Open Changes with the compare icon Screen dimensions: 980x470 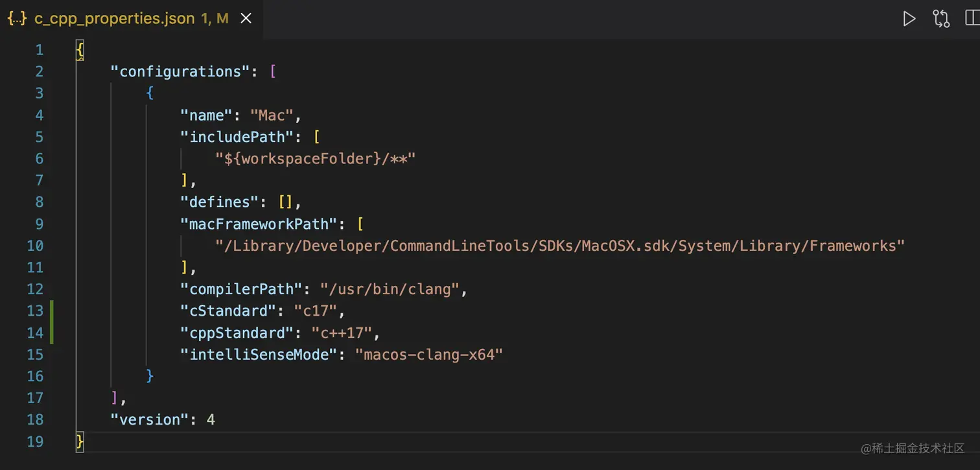click(x=941, y=19)
